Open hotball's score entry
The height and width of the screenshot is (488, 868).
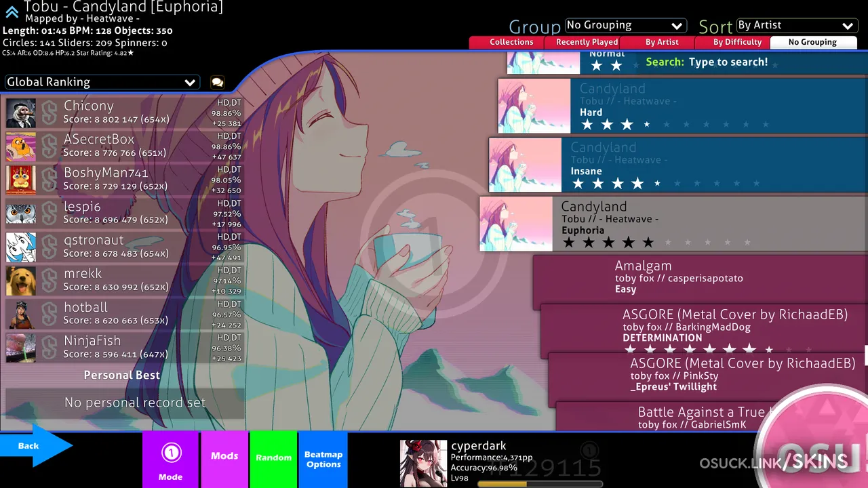click(x=125, y=314)
